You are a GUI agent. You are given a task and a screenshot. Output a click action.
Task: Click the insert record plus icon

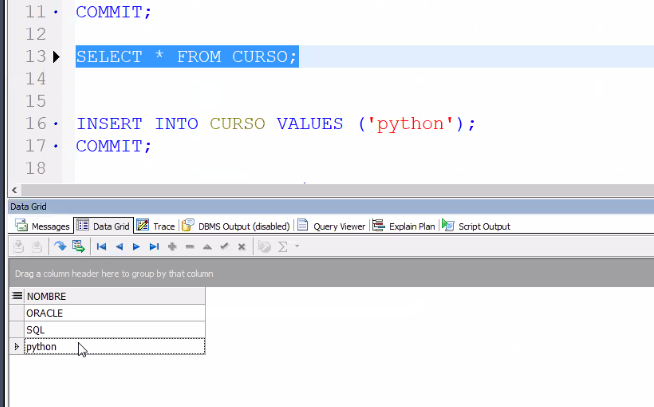[172, 246]
